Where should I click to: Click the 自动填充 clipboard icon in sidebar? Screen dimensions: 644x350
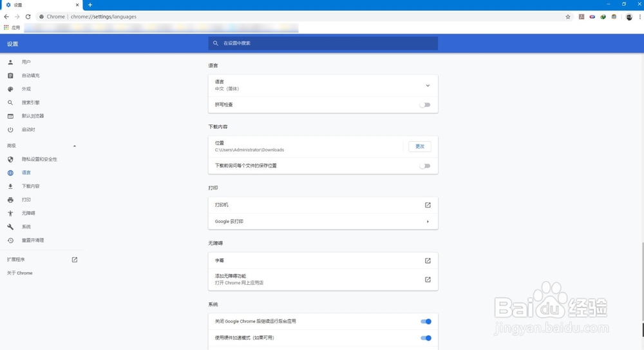tap(11, 75)
